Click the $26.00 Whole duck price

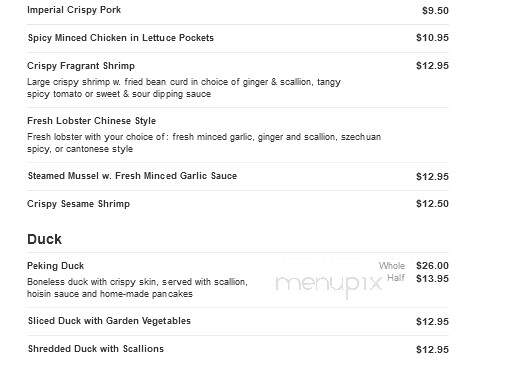(x=432, y=266)
